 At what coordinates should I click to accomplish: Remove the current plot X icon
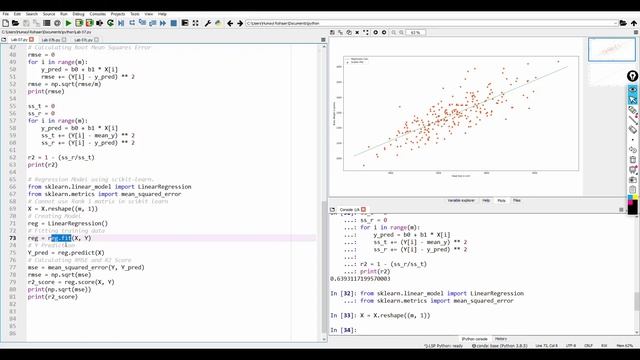pos(357,32)
